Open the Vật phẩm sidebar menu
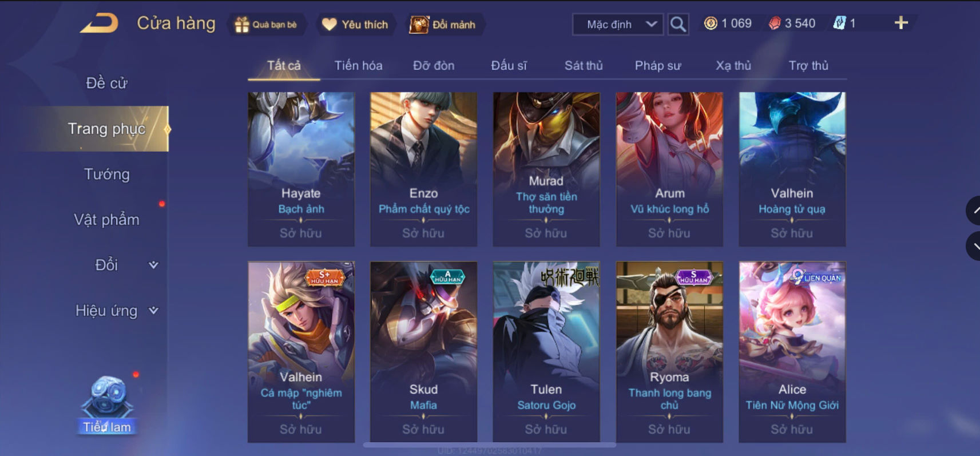 [x=107, y=220]
